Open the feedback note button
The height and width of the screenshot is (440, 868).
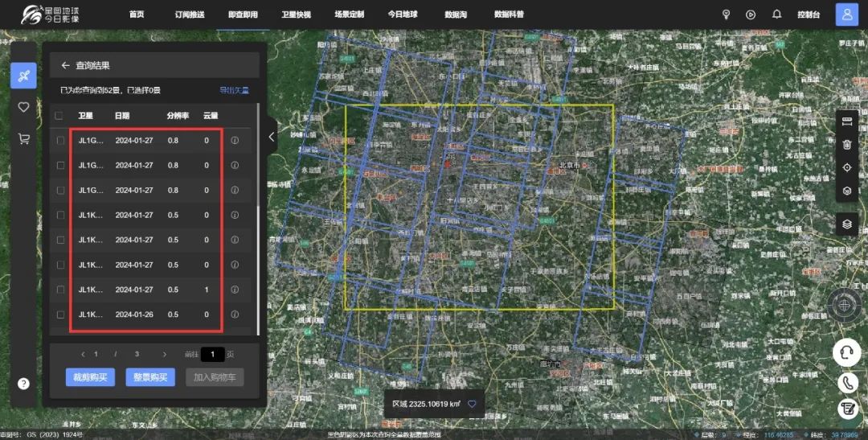847,409
